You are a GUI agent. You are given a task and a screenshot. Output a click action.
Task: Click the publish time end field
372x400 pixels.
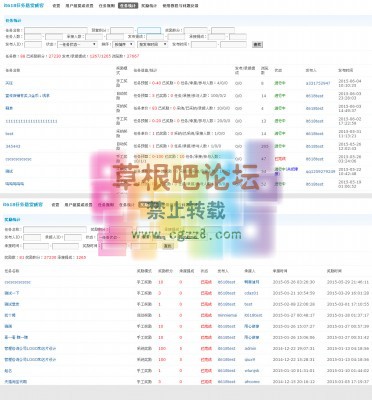coord(233,44)
